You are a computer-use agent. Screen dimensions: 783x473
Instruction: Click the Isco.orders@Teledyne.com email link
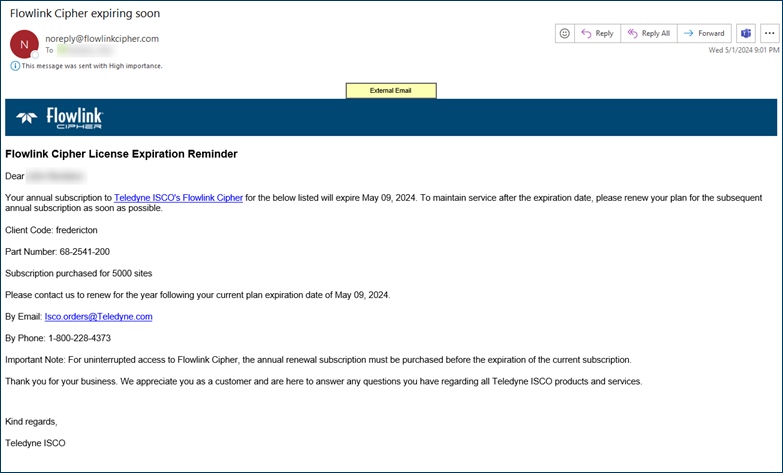coord(98,316)
